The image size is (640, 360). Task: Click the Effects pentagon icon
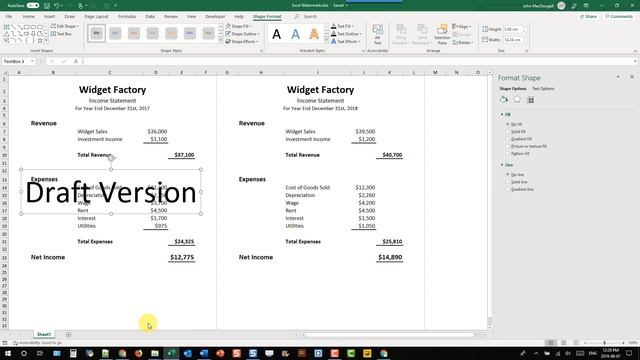[x=517, y=100]
